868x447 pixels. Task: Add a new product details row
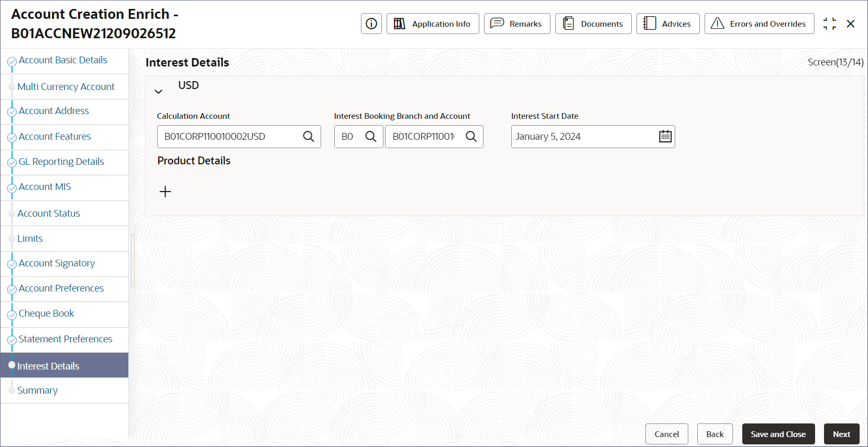pos(165,192)
